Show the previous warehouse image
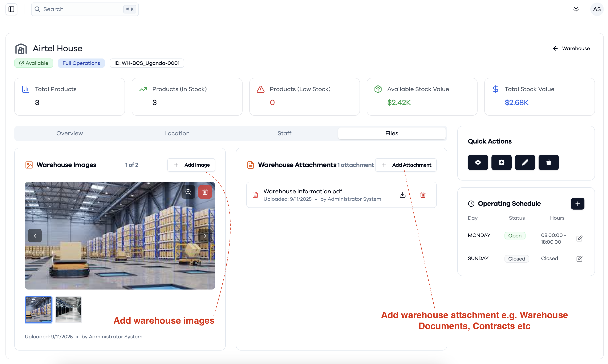608x364 pixels. [x=35, y=235]
